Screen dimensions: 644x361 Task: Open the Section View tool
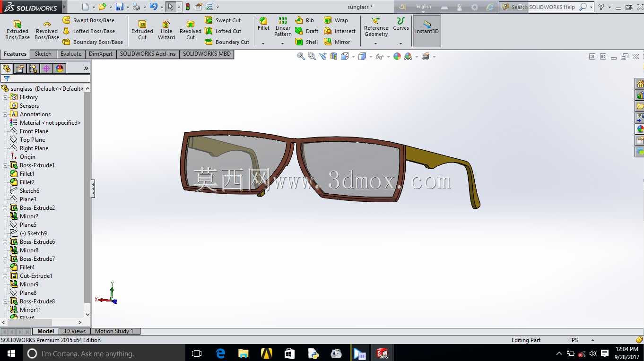[x=334, y=56]
